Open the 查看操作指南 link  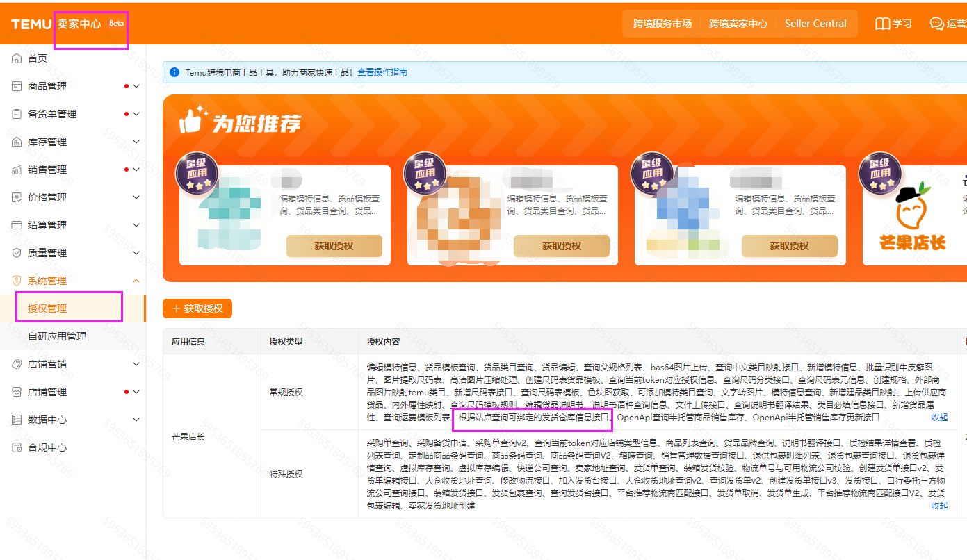pyautogui.click(x=382, y=72)
